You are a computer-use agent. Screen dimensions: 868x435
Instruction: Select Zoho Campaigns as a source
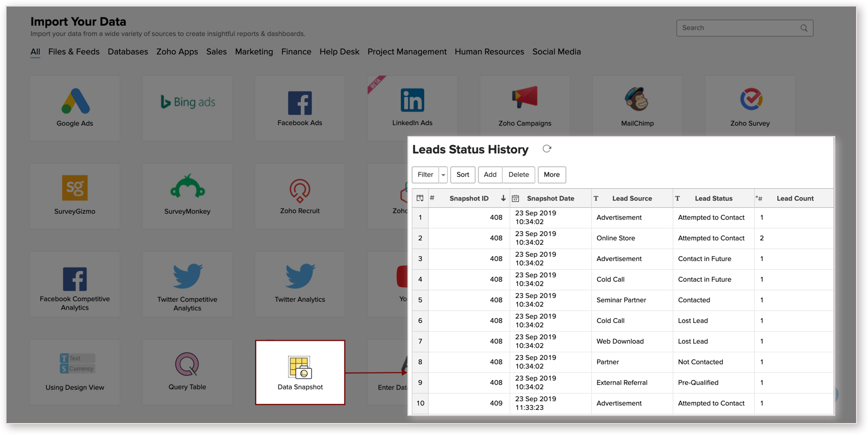click(525, 106)
